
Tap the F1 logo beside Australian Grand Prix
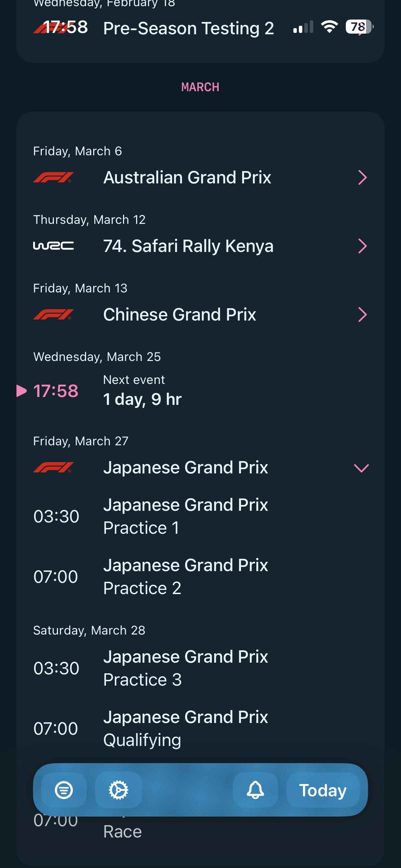point(53,178)
